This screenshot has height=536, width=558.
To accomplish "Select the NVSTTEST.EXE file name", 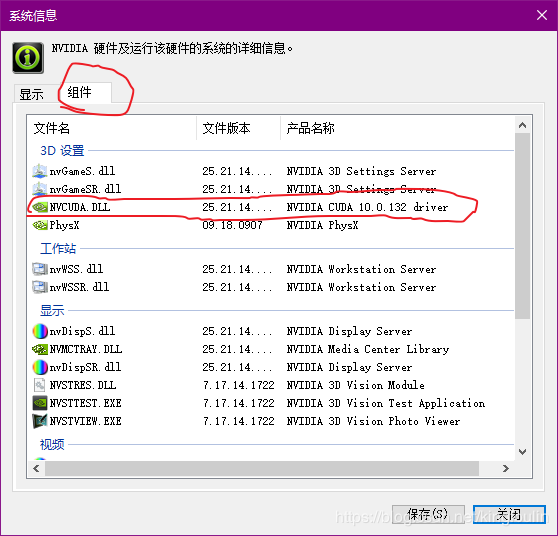I will (x=85, y=403).
